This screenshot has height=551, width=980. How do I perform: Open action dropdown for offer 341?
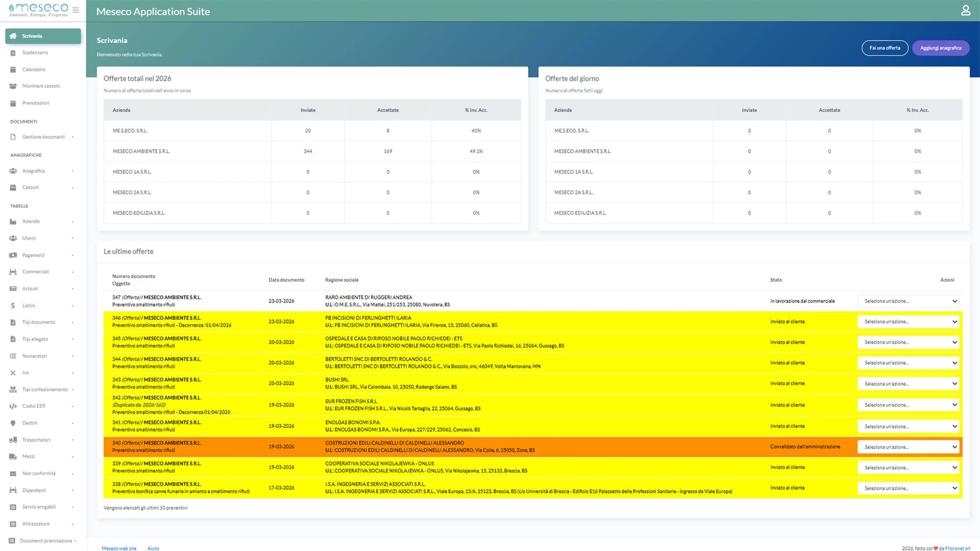click(909, 427)
